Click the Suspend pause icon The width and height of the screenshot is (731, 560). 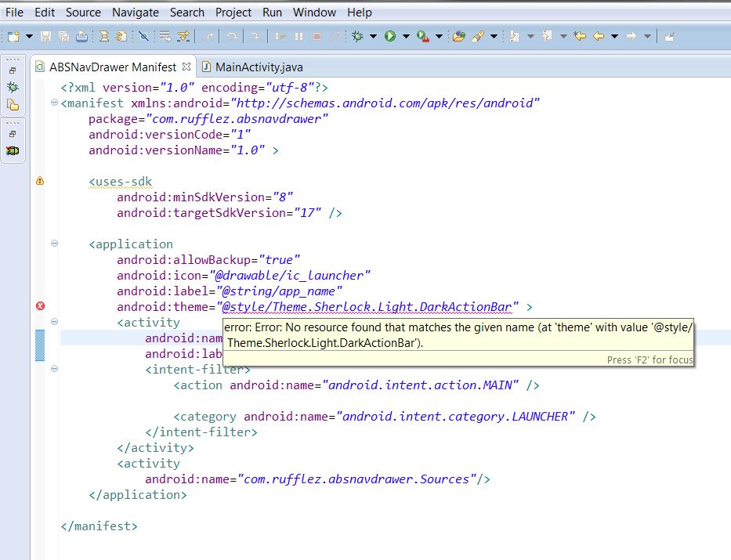[299, 36]
